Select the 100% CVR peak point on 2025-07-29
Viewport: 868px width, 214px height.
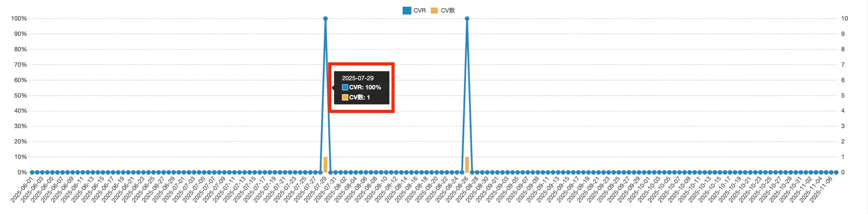point(325,19)
